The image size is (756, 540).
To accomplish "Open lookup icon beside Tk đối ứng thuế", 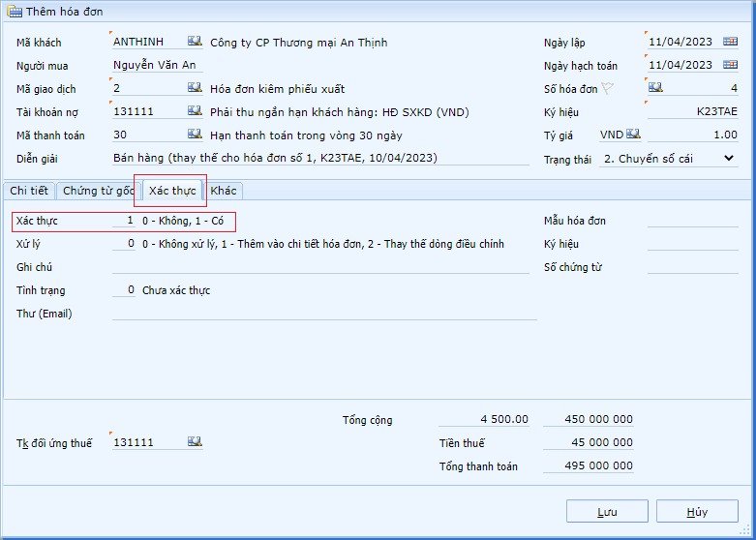I will 195,441.
